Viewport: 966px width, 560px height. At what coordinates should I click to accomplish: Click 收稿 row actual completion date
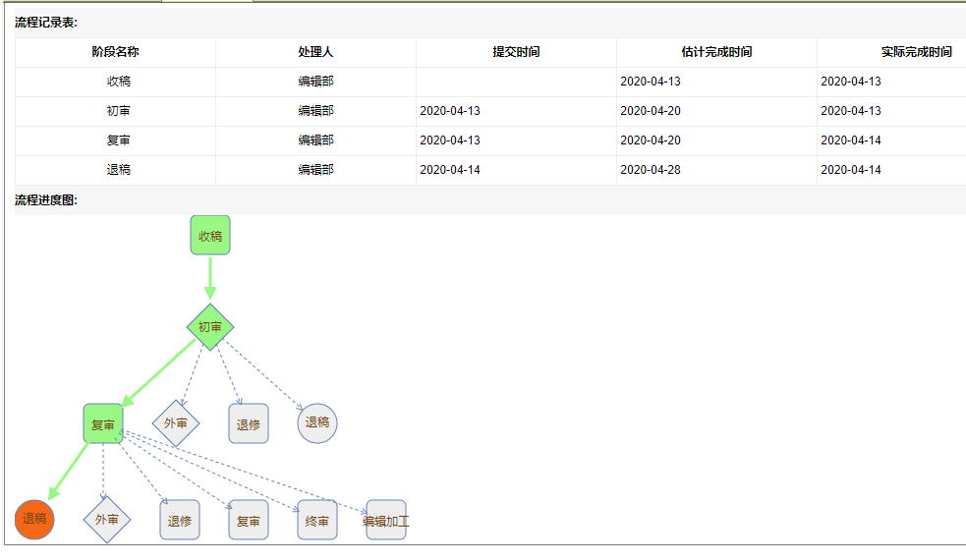click(851, 82)
